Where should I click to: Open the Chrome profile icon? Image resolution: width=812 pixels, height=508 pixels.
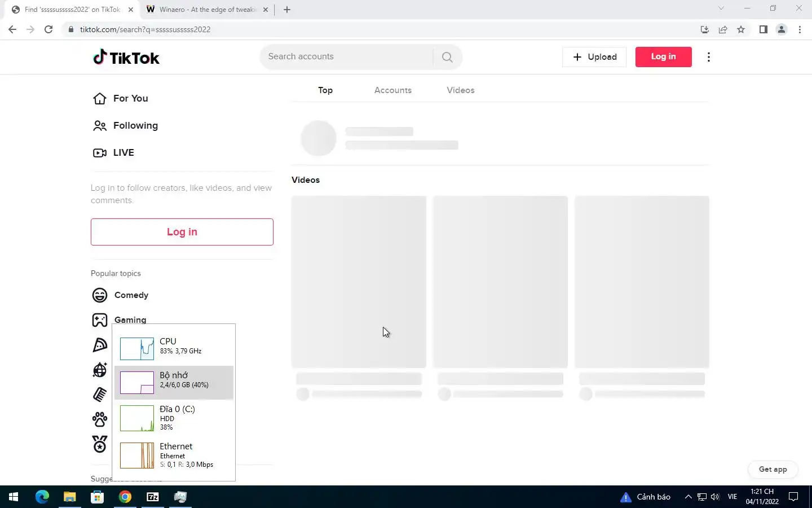(x=782, y=29)
